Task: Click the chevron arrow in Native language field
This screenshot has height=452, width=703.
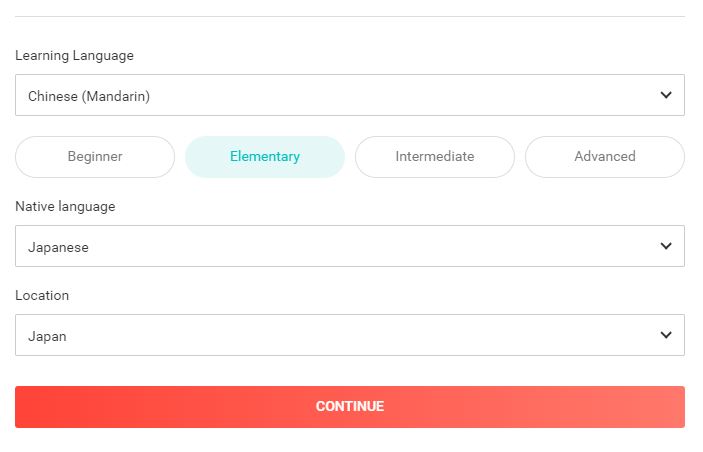Action: click(666, 246)
